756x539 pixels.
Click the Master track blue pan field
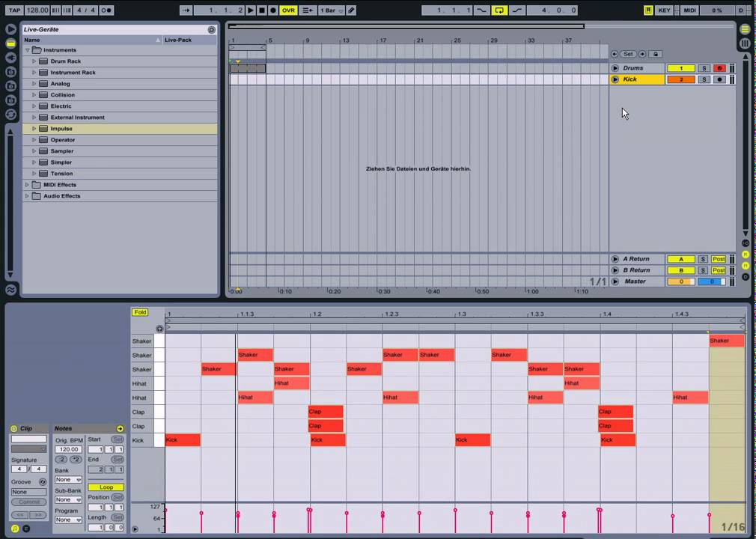(x=712, y=281)
